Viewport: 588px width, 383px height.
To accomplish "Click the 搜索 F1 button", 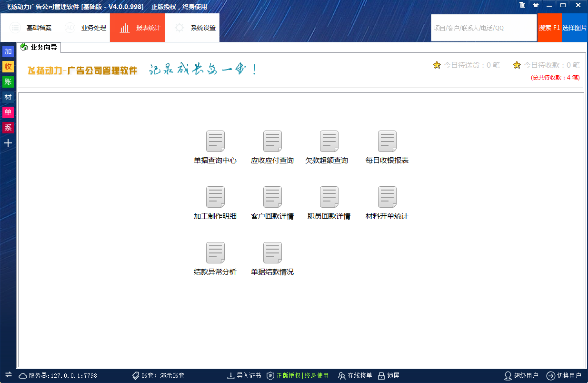I will (549, 28).
